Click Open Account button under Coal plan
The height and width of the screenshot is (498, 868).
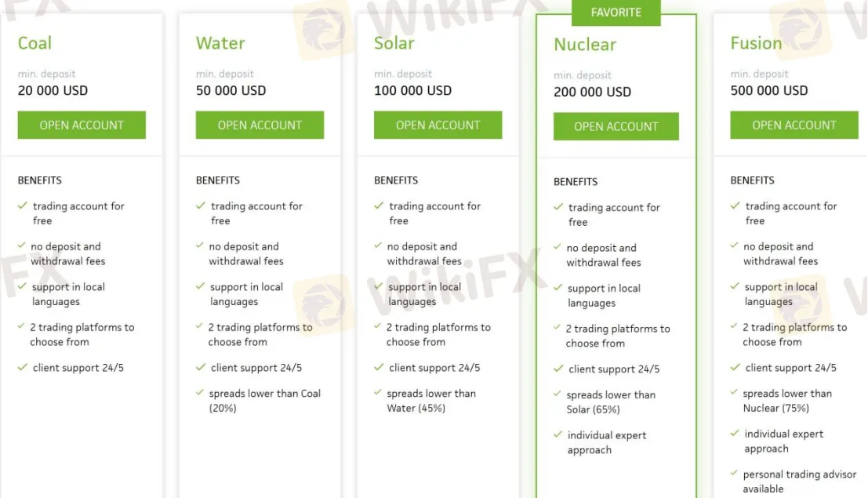pos(82,125)
